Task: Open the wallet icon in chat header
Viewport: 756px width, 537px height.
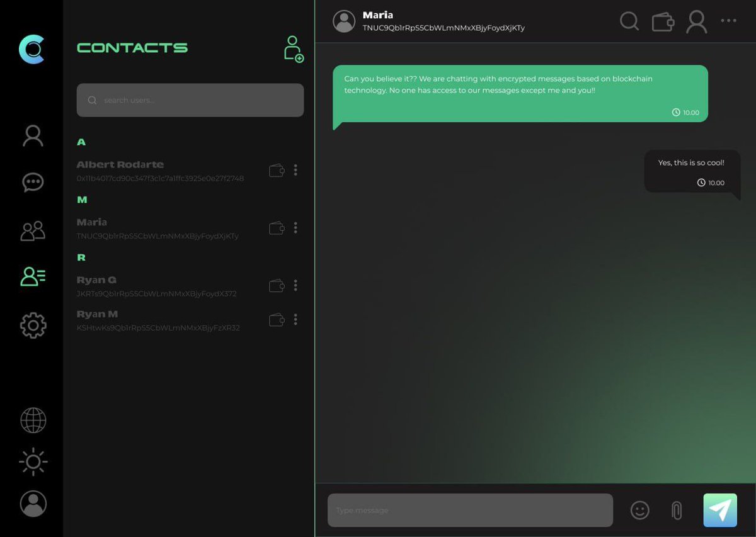Action: click(662, 21)
